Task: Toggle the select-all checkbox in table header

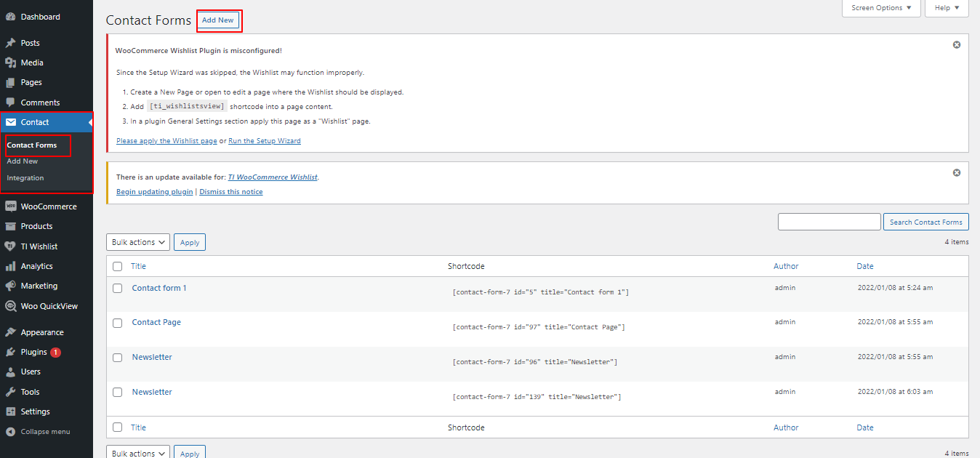Action: 117,266
